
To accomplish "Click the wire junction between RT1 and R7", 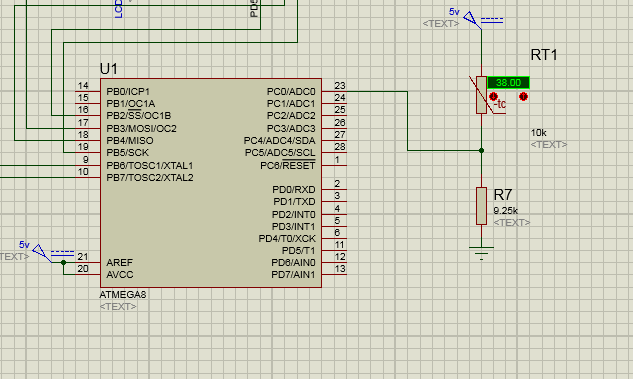I will (481, 151).
